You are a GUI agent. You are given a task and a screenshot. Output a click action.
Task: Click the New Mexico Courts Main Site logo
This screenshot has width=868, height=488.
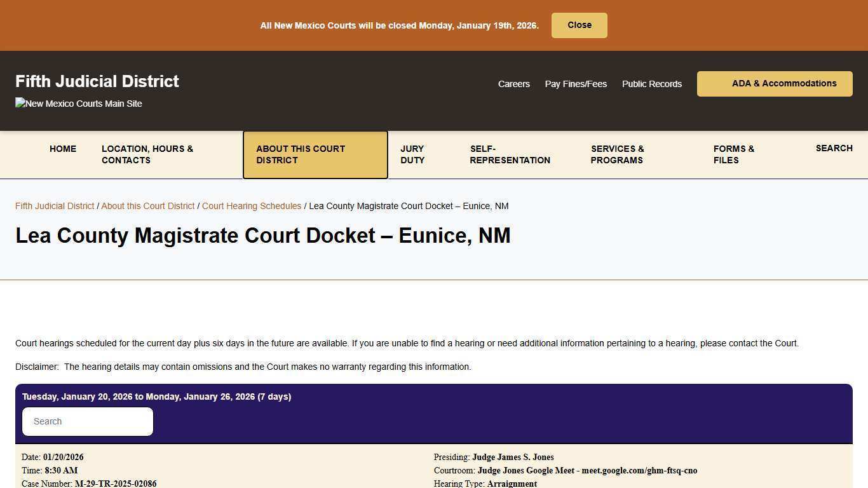point(78,103)
